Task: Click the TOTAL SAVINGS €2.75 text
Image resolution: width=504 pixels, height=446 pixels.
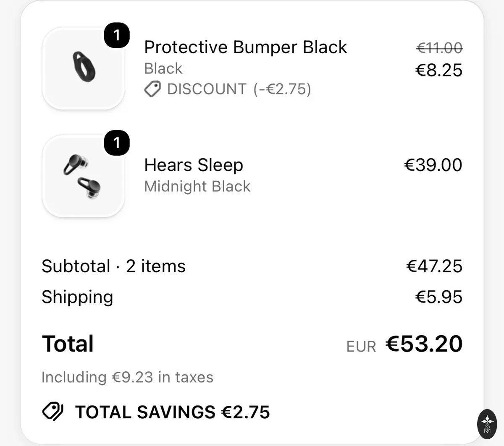Action: (173, 412)
